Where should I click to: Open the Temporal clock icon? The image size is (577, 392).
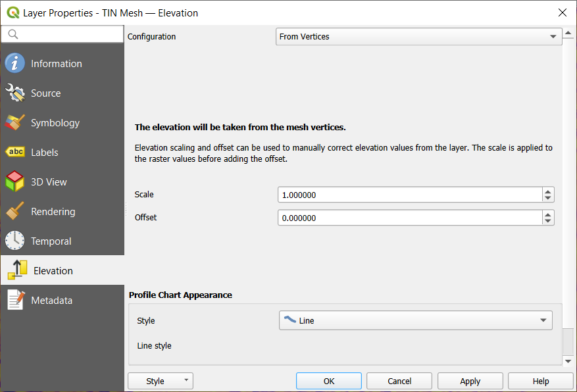coord(14,241)
